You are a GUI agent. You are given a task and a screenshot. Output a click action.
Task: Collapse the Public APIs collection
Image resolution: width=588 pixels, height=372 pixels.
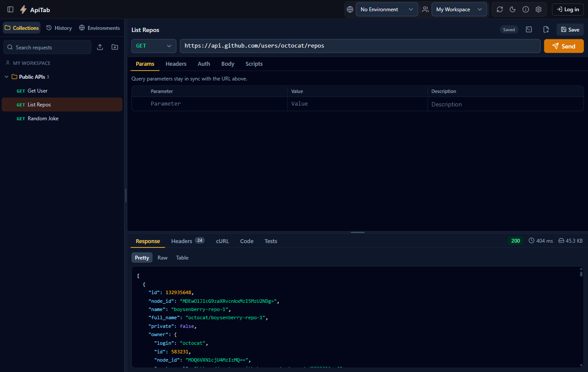click(x=6, y=77)
